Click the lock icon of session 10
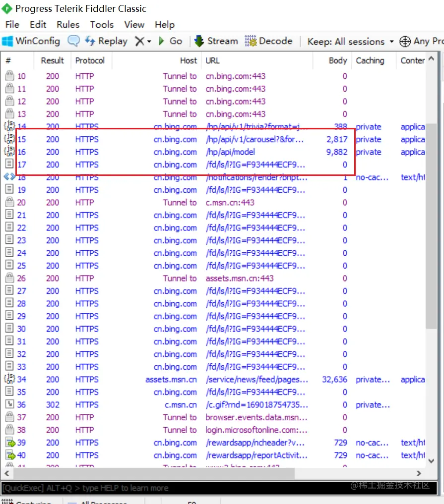Viewport: 444px width, 504px height. pyautogui.click(x=10, y=75)
